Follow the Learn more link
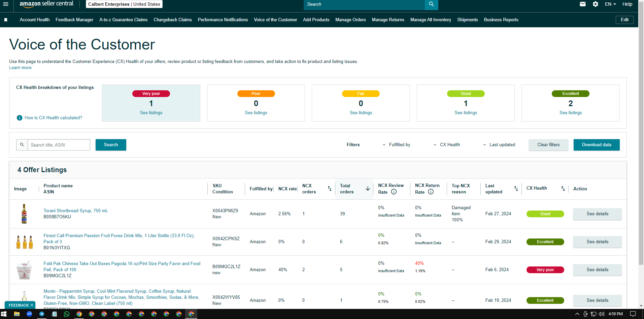 click(x=20, y=68)
